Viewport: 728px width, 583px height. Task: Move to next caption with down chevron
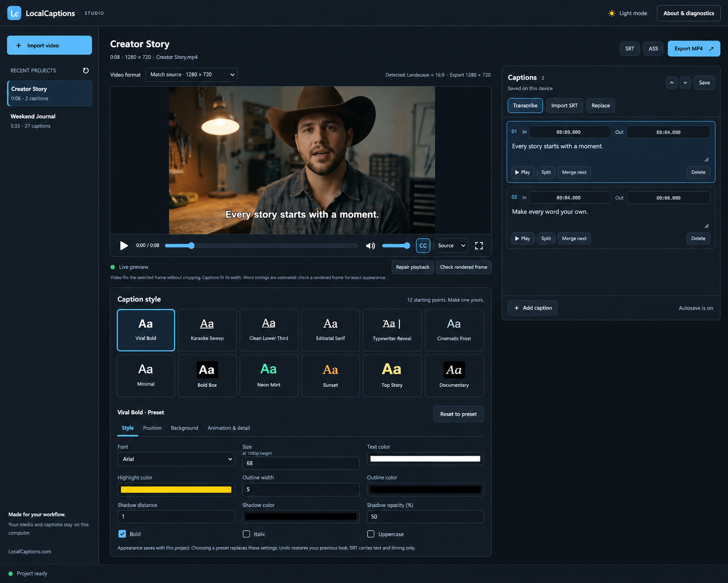(x=685, y=83)
